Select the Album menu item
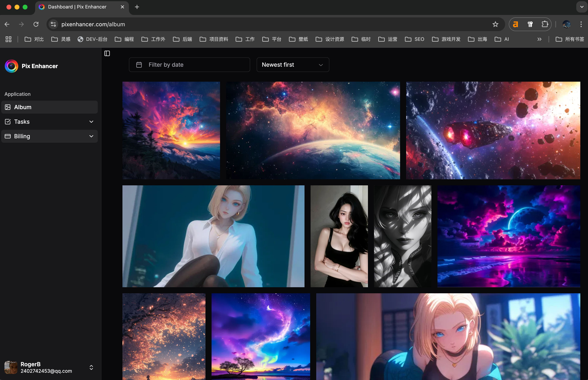The image size is (588, 380). click(x=49, y=107)
